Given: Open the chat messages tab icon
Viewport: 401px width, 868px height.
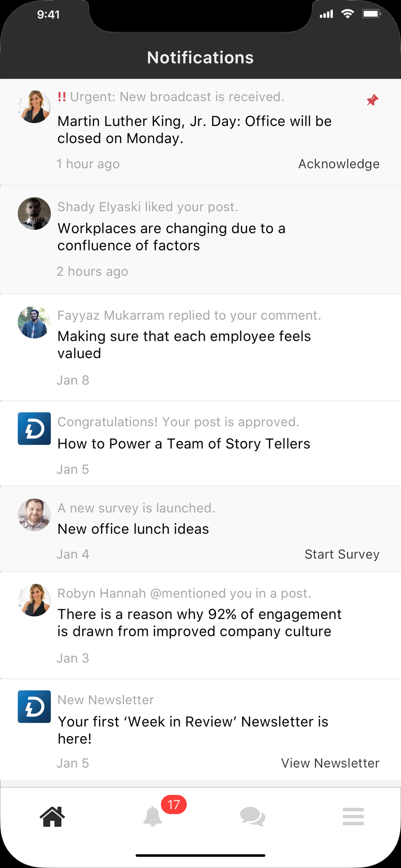Looking at the screenshot, I should click(x=253, y=817).
